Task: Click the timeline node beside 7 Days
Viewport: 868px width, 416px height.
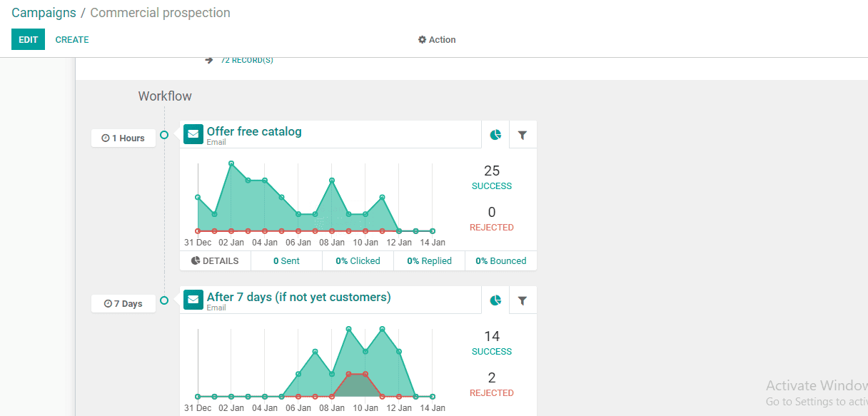Action: 164,300
